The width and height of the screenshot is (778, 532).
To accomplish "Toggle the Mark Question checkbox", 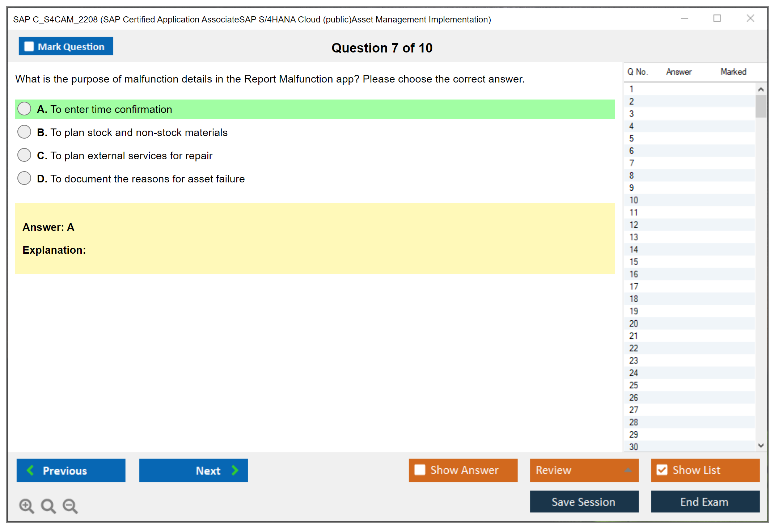I will [x=29, y=46].
